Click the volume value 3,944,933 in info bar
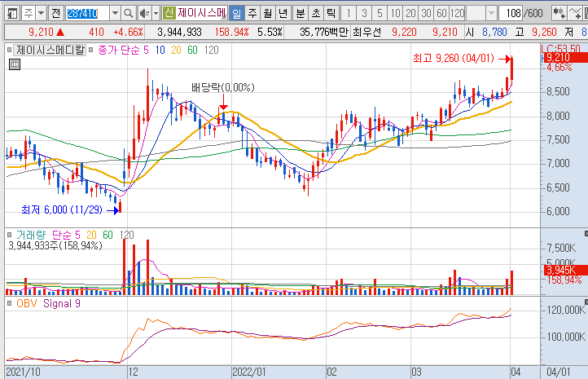The height and width of the screenshot is (379, 588). 179,33
